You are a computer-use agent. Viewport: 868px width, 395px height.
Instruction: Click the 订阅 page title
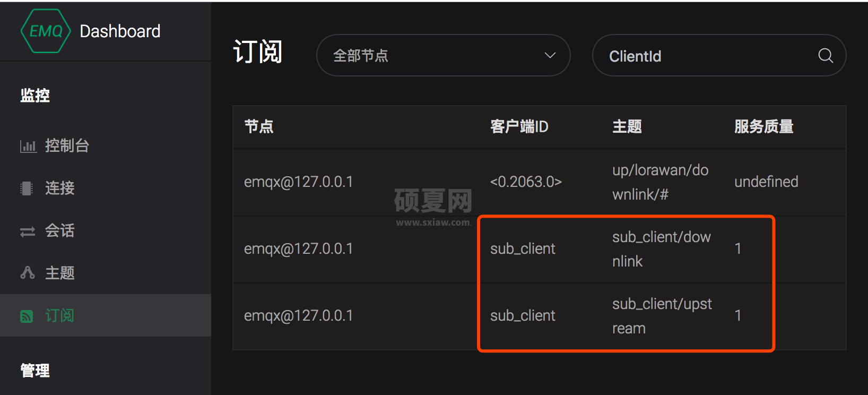coord(258,52)
